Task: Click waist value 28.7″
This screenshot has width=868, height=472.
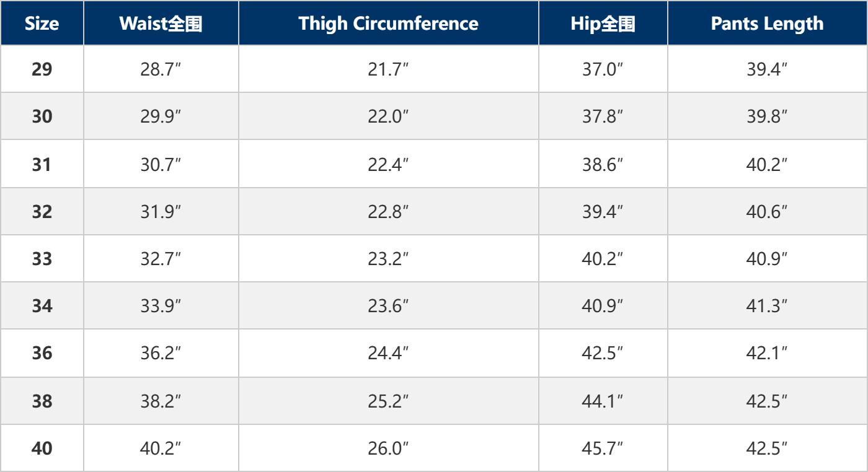Action: [161, 69]
